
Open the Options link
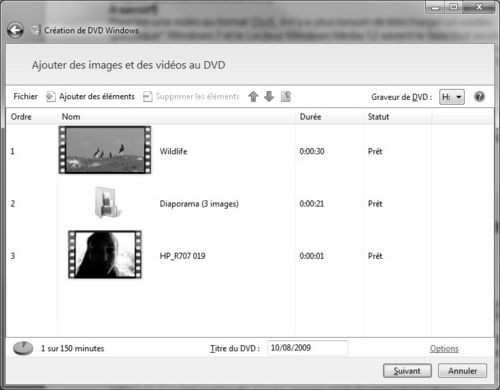click(444, 349)
